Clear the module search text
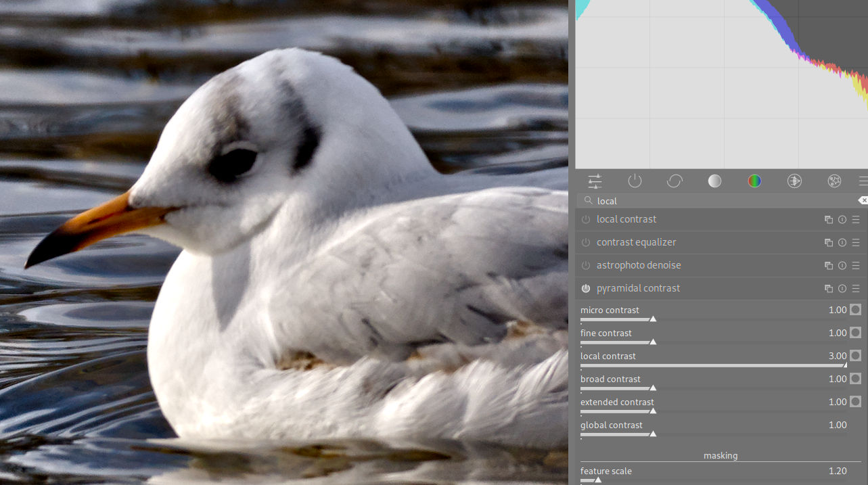Viewport: 868px width, 485px height. coord(863,201)
